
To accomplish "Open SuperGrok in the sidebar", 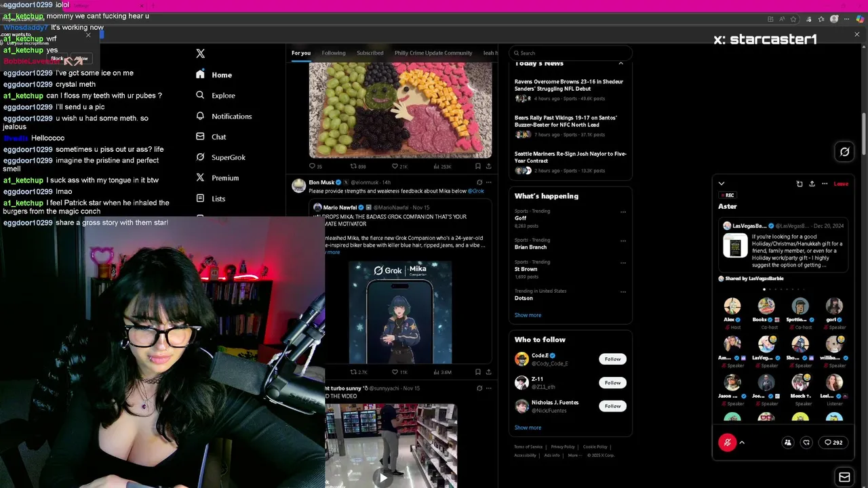I will pos(220,157).
